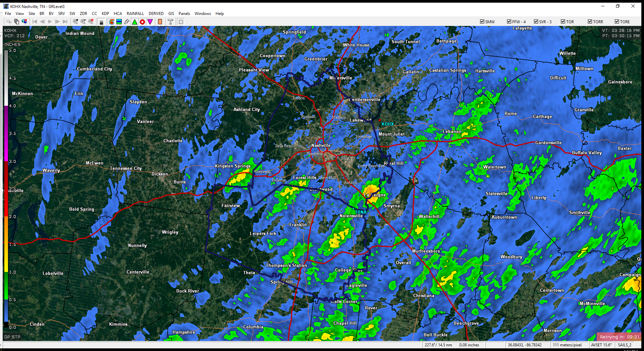Play the radar loop animation
644x351 pixels.
pos(50,22)
